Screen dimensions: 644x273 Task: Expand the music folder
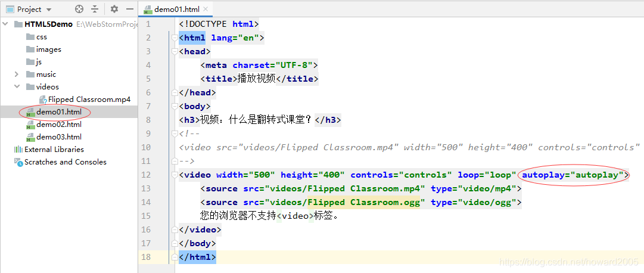(17, 75)
